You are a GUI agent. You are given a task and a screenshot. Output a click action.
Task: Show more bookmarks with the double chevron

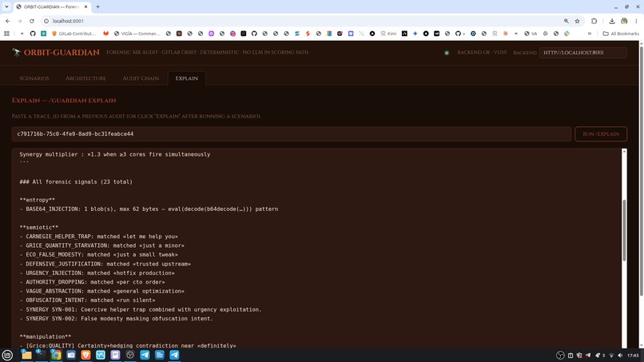590,34
